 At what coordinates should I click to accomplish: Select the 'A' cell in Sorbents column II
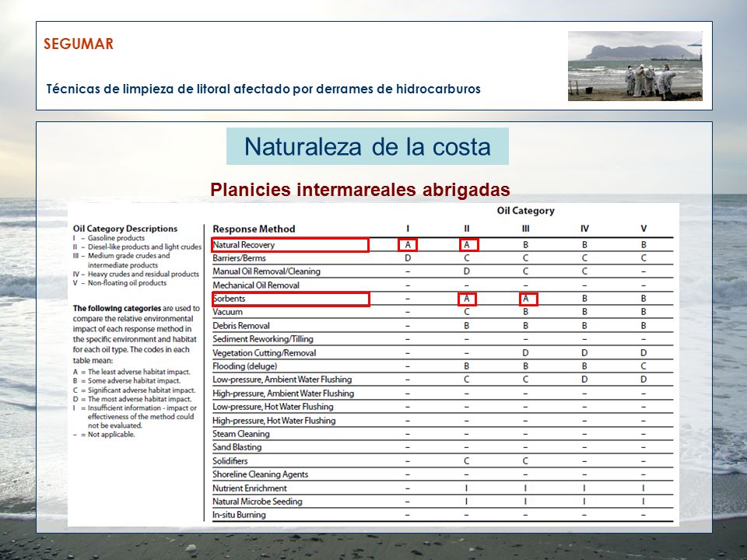click(x=467, y=299)
